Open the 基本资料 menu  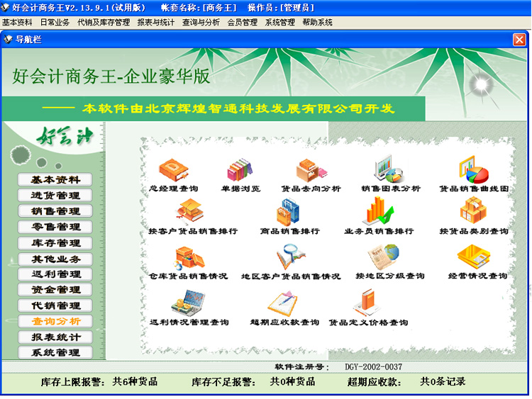17,23
